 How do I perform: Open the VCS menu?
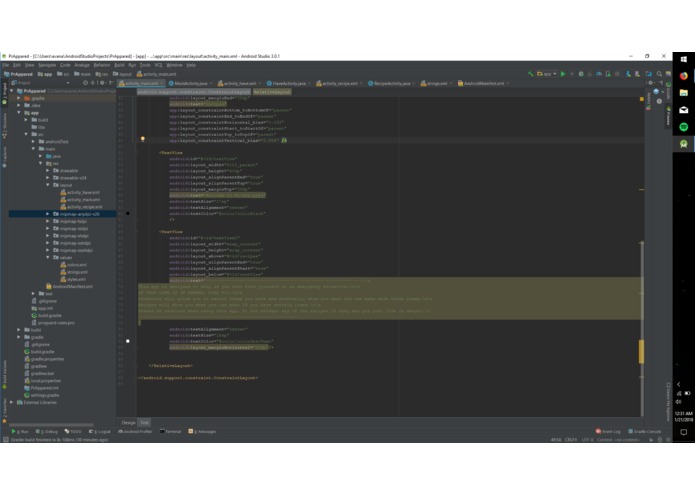(x=158, y=65)
